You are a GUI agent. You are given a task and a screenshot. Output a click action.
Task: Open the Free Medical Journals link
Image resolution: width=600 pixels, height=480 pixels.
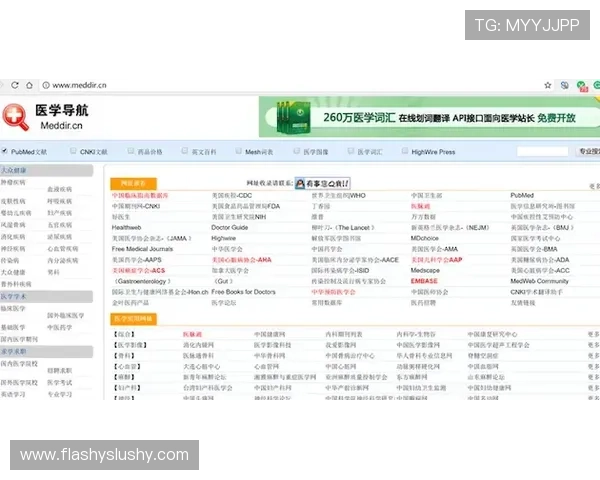point(142,249)
